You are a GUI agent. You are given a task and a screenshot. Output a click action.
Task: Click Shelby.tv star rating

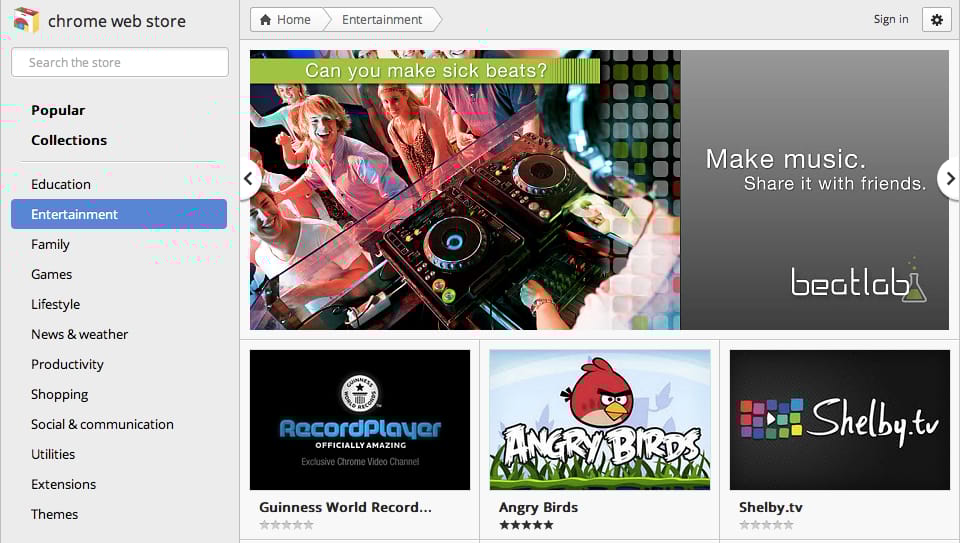point(766,525)
